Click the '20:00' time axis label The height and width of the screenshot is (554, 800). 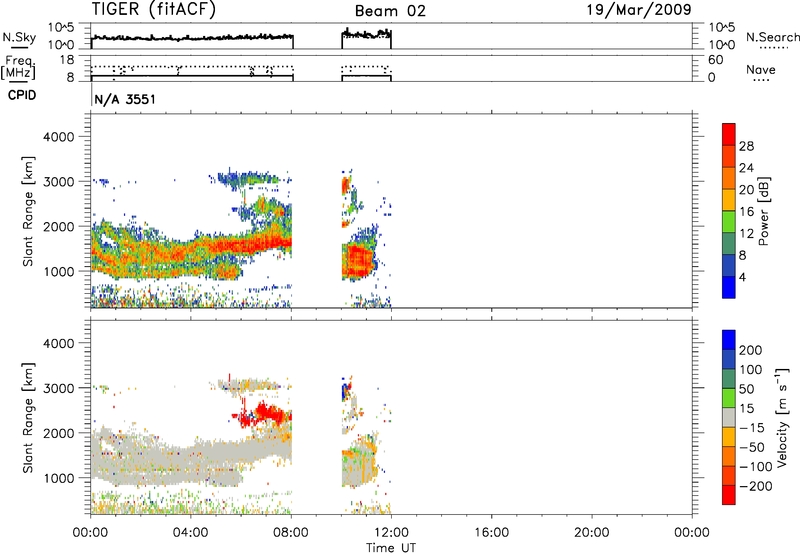[x=592, y=533]
